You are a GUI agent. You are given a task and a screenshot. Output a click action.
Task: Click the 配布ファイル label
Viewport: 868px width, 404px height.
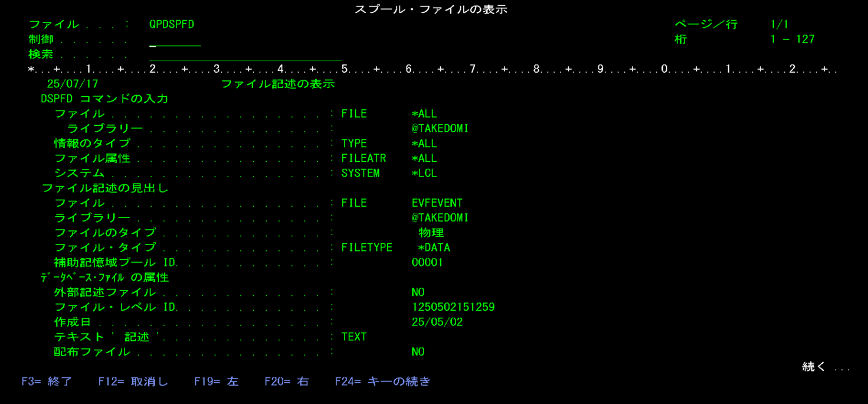click(x=92, y=351)
